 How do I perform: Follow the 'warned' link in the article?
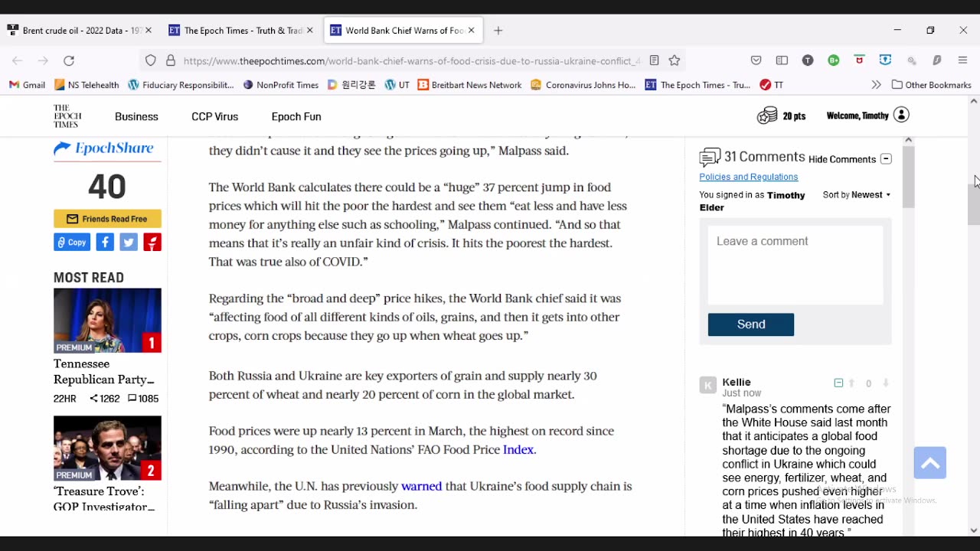pyautogui.click(x=422, y=487)
